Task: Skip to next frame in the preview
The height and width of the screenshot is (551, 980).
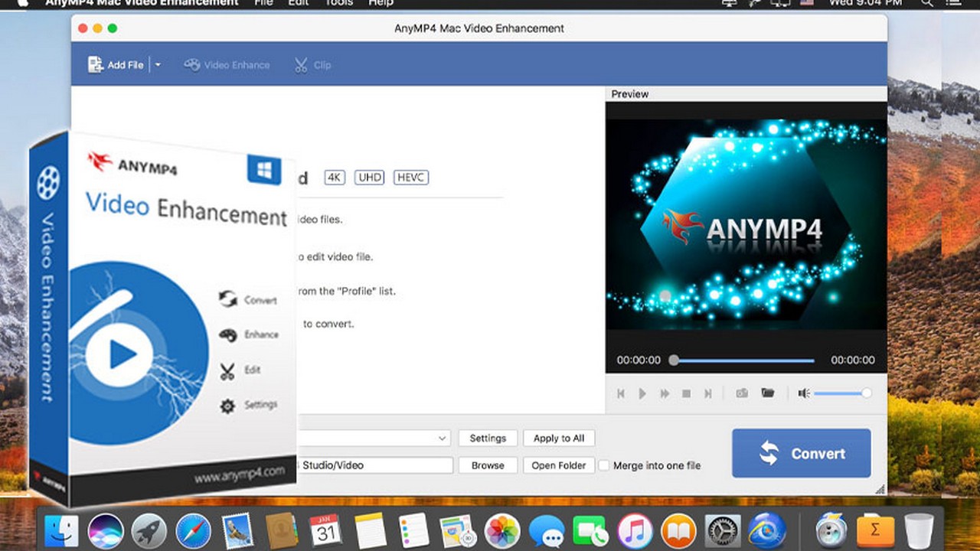Action: click(x=708, y=393)
